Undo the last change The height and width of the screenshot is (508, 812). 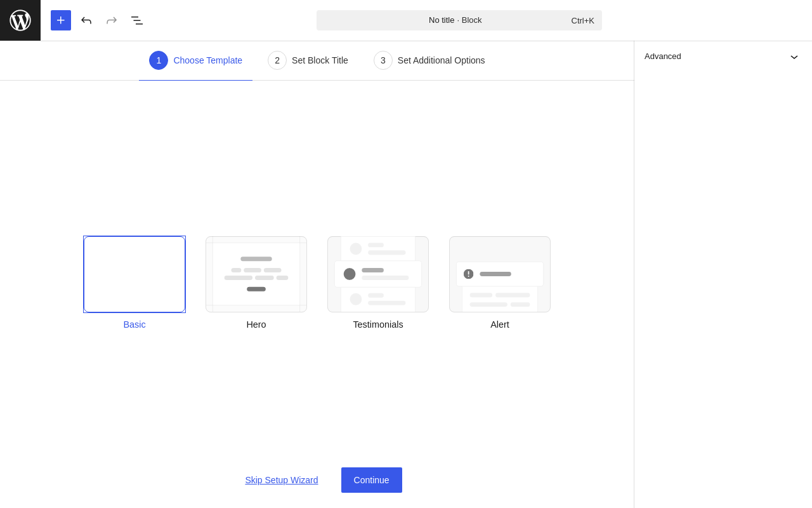coord(86,20)
